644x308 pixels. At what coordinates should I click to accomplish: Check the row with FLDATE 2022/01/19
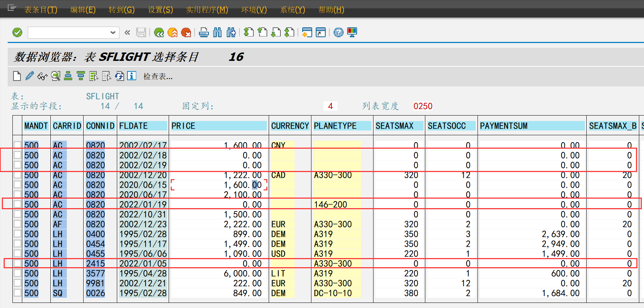click(x=18, y=204)
